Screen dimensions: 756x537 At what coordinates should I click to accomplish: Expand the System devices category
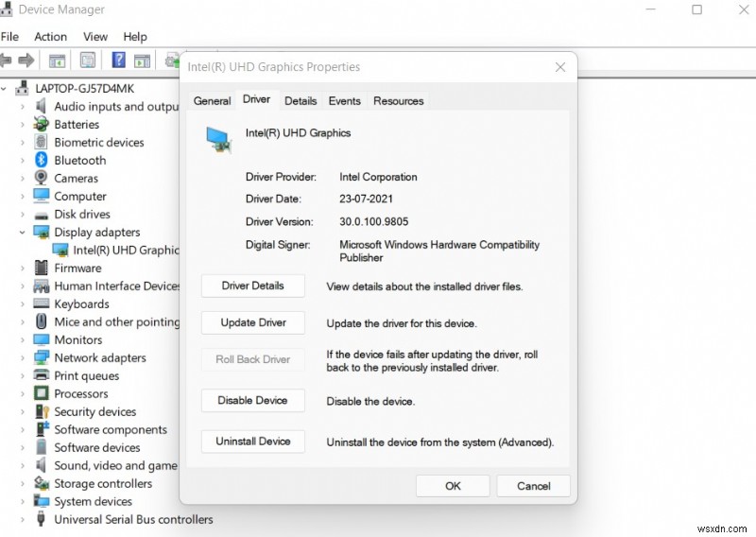(x=22, y=502)
